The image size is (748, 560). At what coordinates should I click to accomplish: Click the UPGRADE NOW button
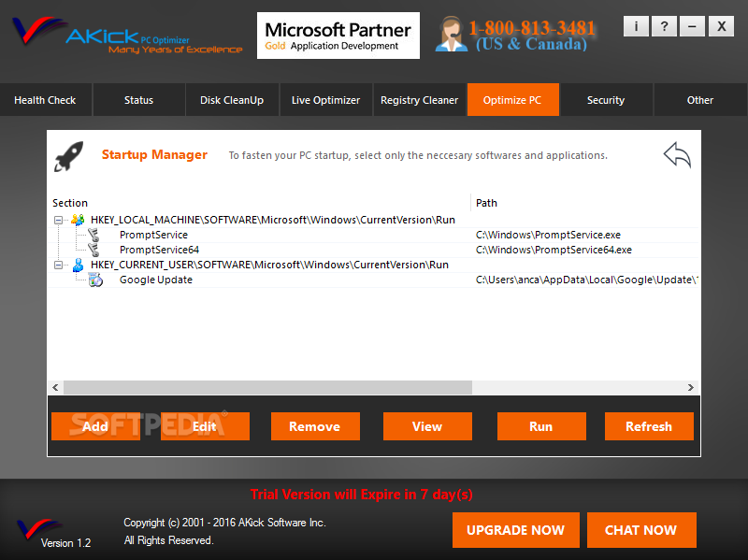click(516, 530)
